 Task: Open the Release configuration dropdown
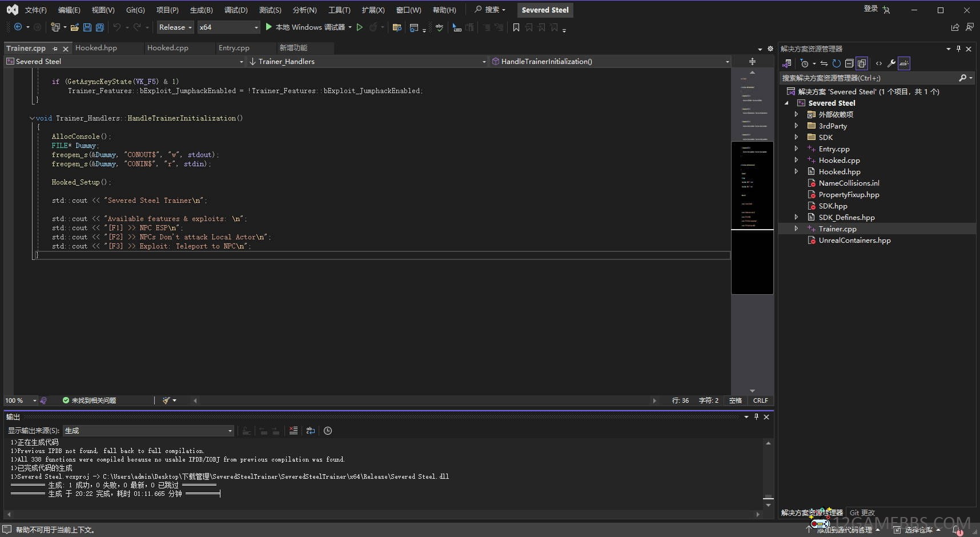[x=175, y=27]
